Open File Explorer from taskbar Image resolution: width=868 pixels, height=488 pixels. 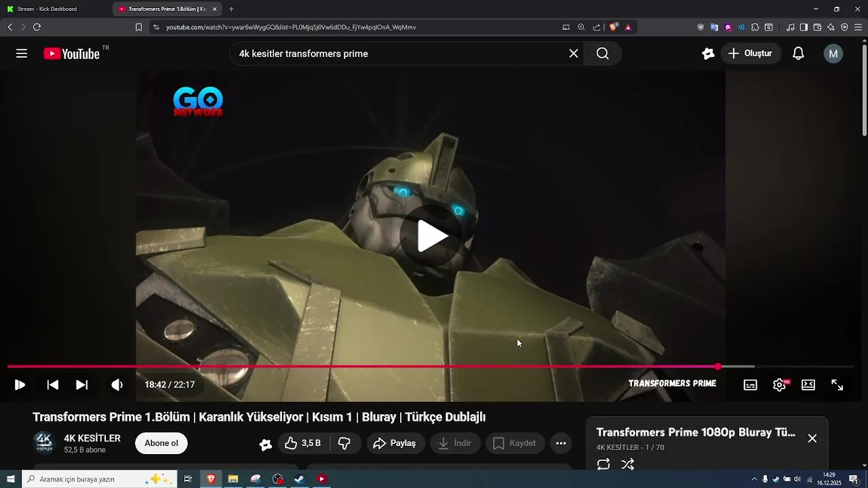[x=233, y=479]
